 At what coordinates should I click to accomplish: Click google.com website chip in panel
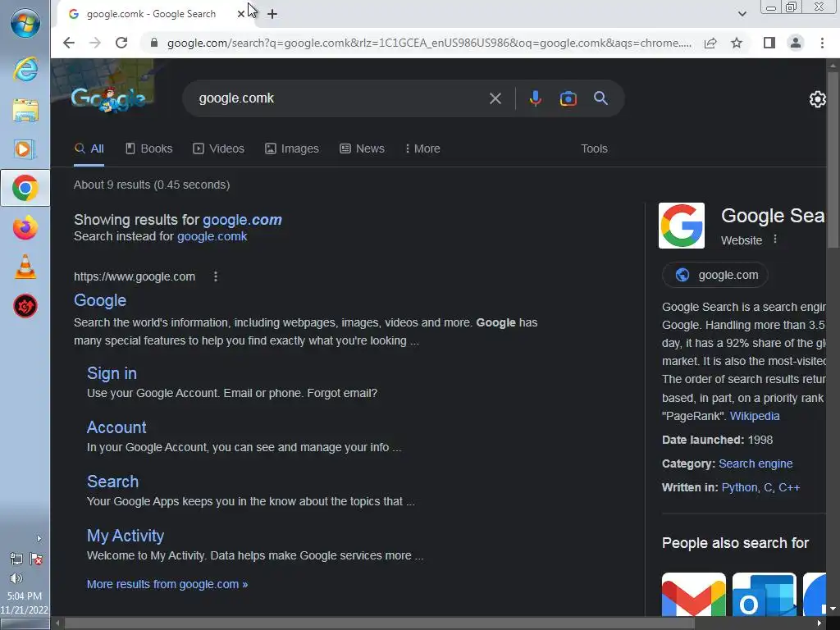point(715,276)
